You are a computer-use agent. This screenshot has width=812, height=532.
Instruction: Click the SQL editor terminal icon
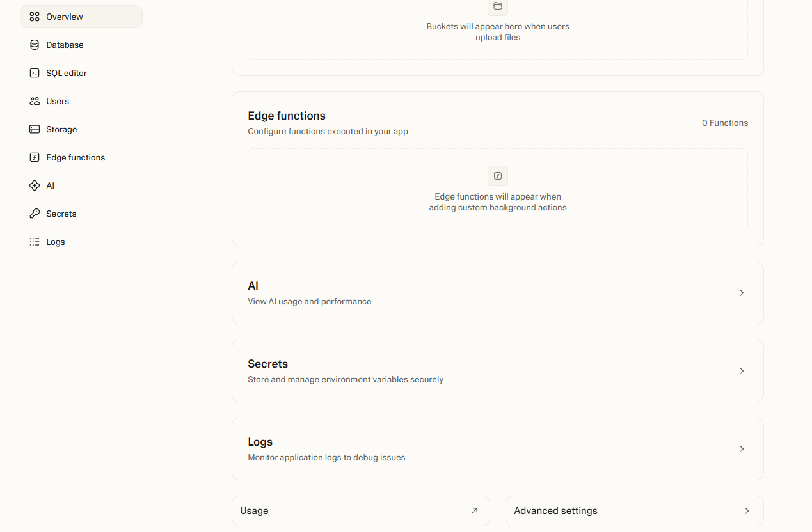pos(35,73)
